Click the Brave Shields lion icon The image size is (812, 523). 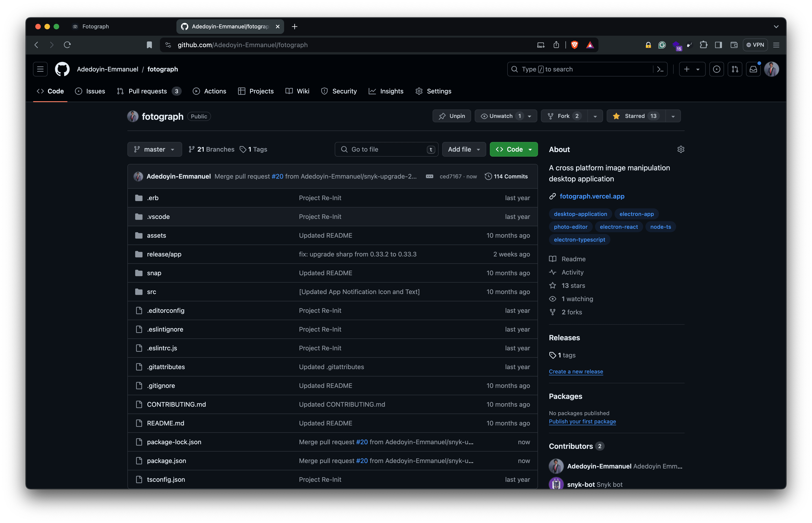coord(574,45)
